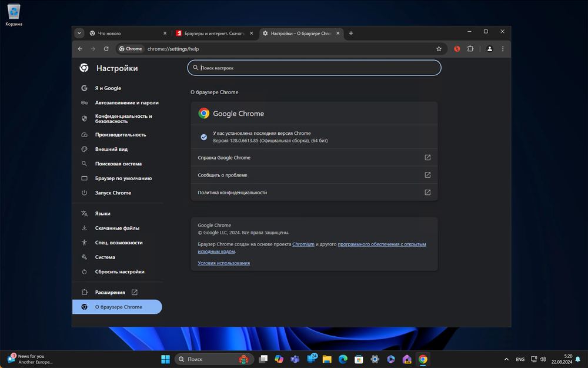Open a new tab with plus button
The image size is (588, 368).
coord(350,34)
